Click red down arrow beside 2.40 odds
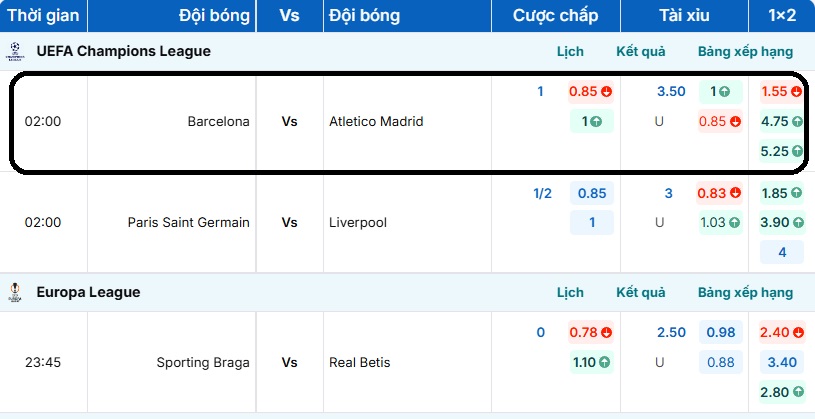815x419 pixels. [x=797, y=333]
